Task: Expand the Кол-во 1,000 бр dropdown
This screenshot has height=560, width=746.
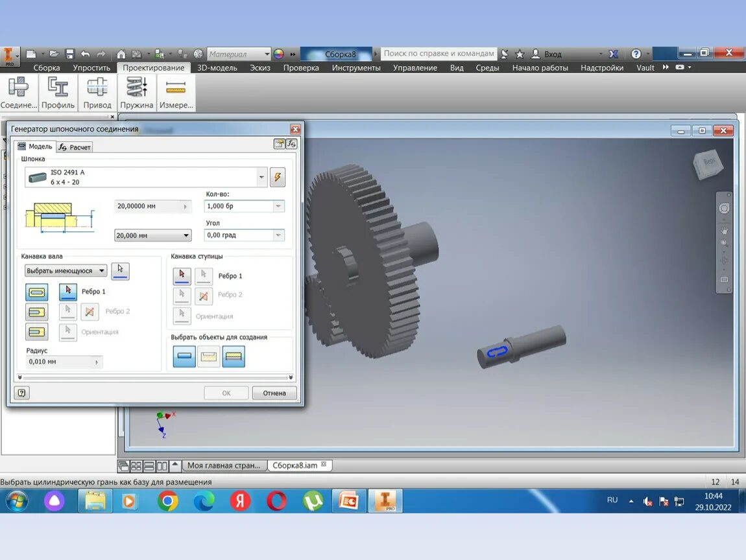Action: pos(278,206)
